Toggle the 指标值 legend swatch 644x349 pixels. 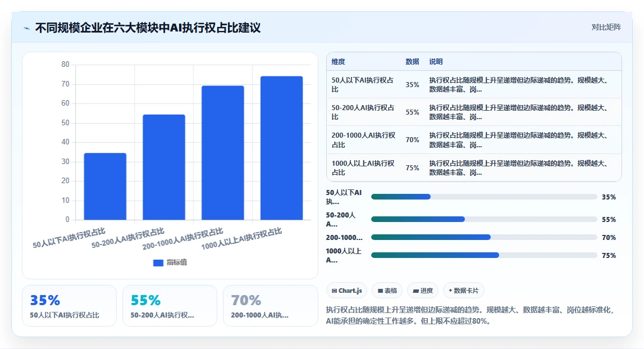158,262
